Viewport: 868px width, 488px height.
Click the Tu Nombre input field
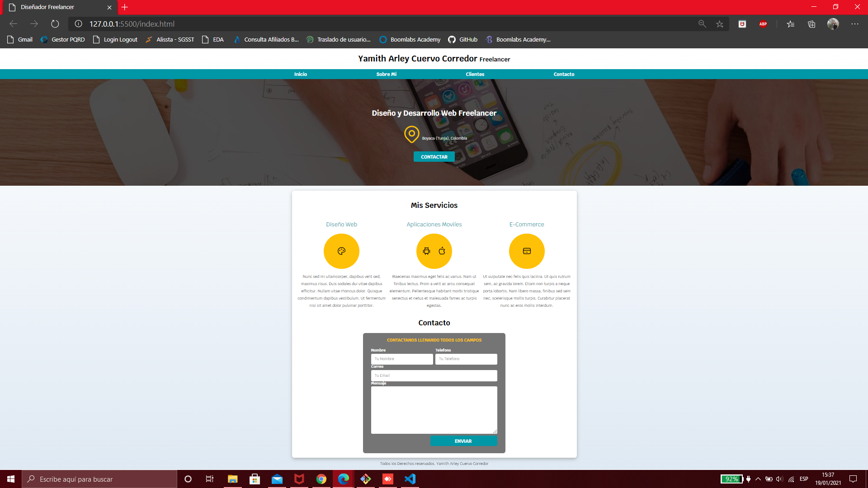(401, 359)
